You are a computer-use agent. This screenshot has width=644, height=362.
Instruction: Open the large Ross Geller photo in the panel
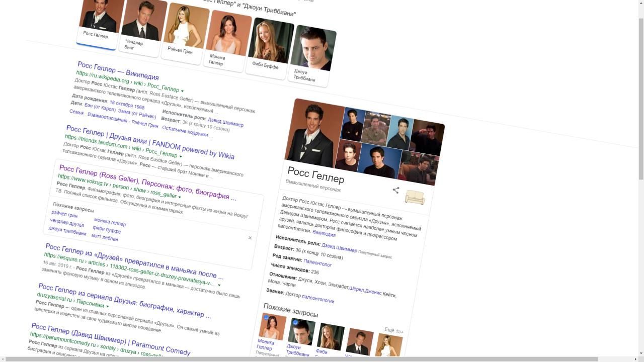pyautogui.click(x=314, y=134)
